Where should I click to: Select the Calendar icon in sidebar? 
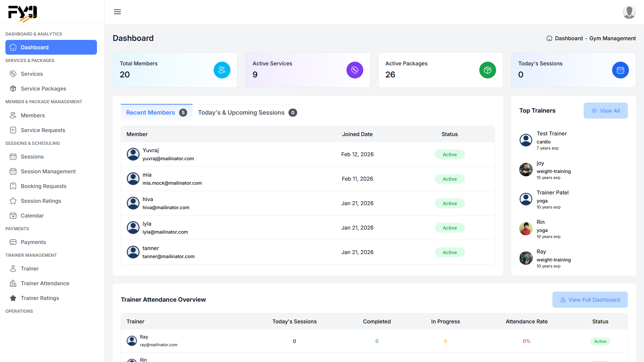(x=13, y=216)
